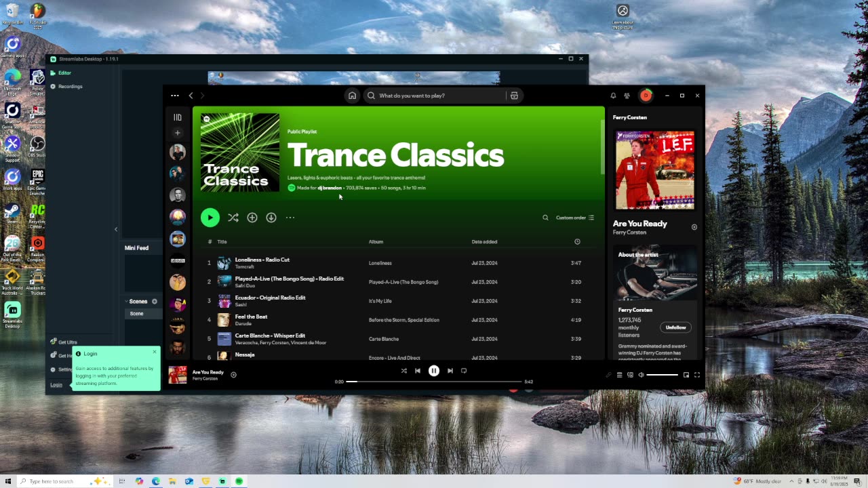The image size is (868, 488).
Task: Open the Editor tab in Streamlabs
Action: [60, 73]
